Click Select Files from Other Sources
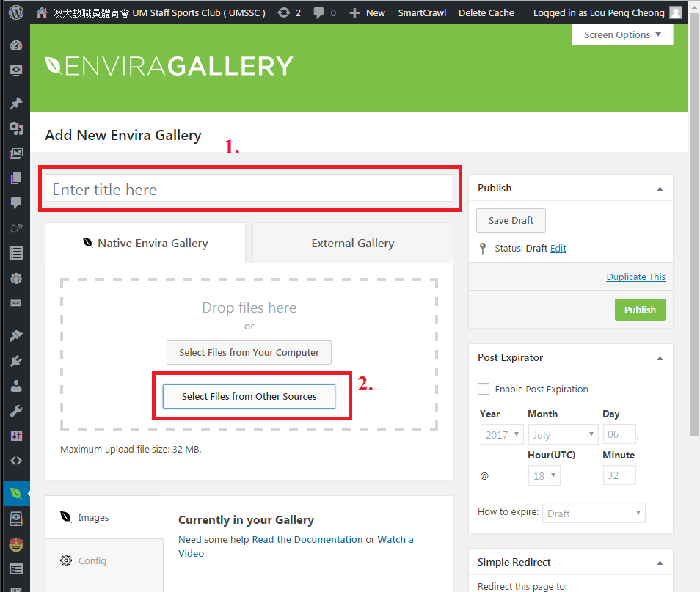This screenshot has width=700, height=592. point(249,396)
